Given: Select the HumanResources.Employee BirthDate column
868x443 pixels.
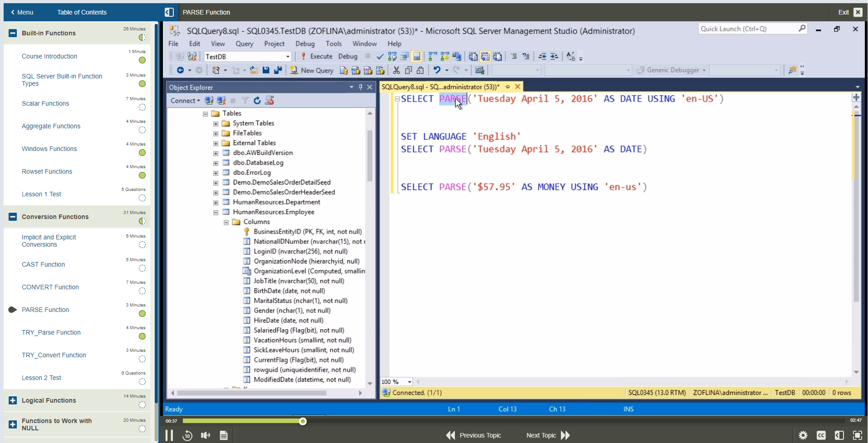Looking at the screenshot, I should click(289, 291).
